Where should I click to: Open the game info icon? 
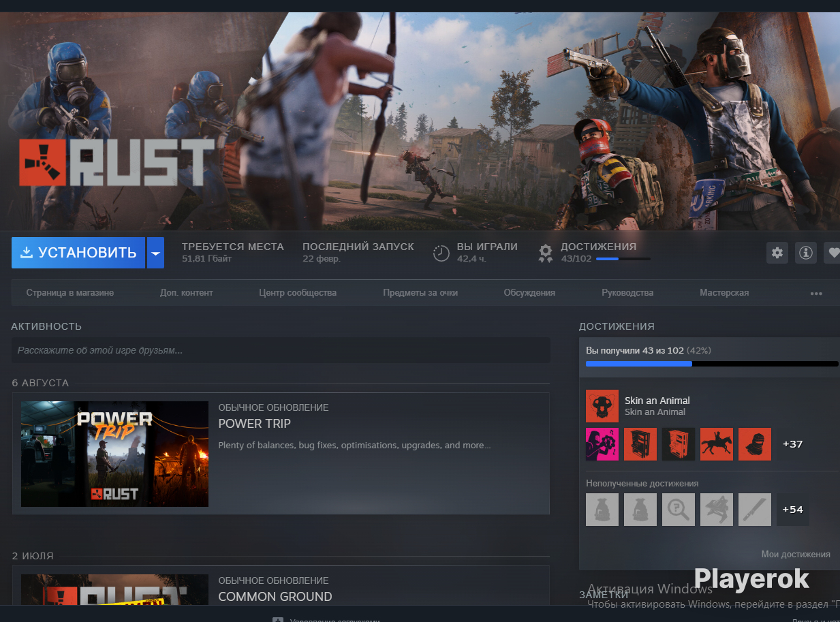[806, 253]
